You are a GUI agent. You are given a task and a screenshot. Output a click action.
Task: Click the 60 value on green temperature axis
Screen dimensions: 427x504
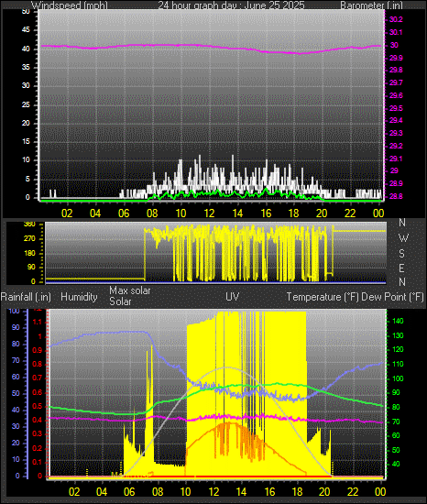point(396,435)
